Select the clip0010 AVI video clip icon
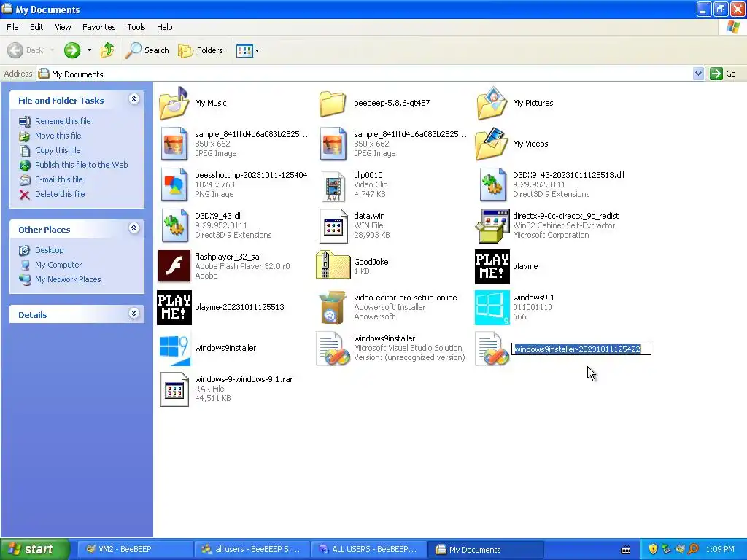The width and height of the screenshot is (747, 560). point(333,186)
